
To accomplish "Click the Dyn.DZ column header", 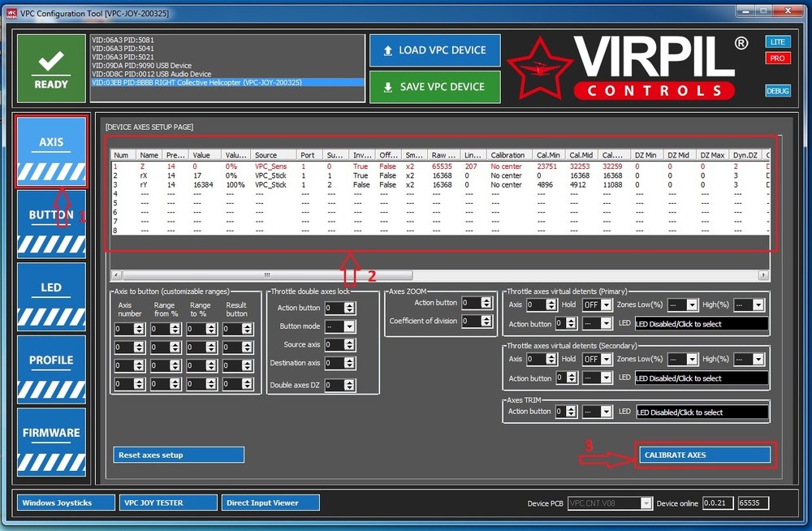I will point(745,155).
